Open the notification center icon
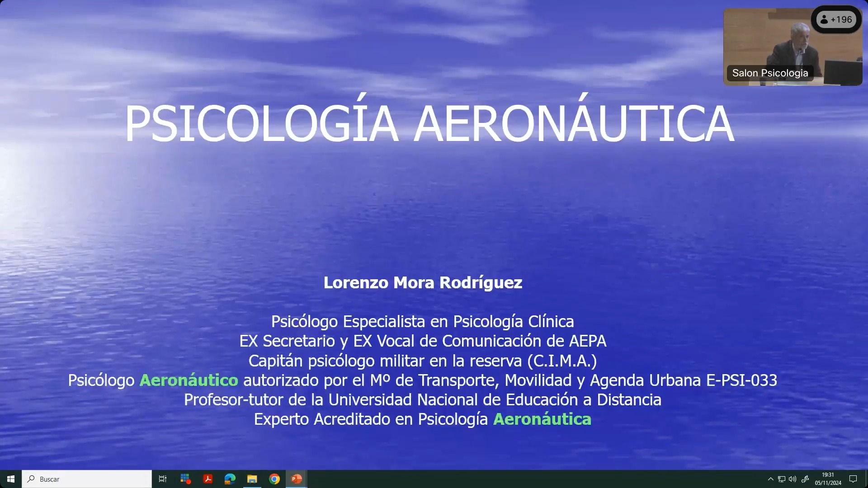 853,479
